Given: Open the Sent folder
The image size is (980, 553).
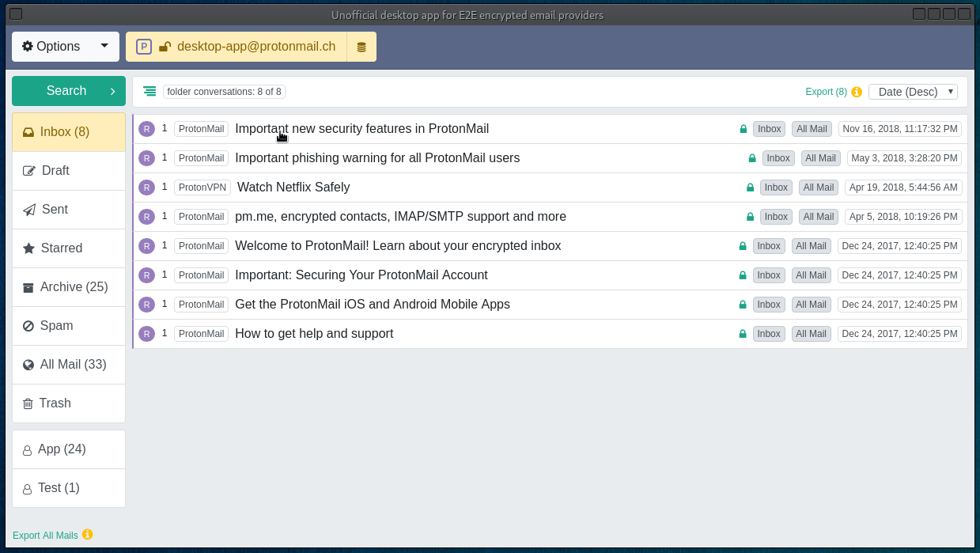Looking at the screenshot, I should pyautogui.click(x=69, y=210).
